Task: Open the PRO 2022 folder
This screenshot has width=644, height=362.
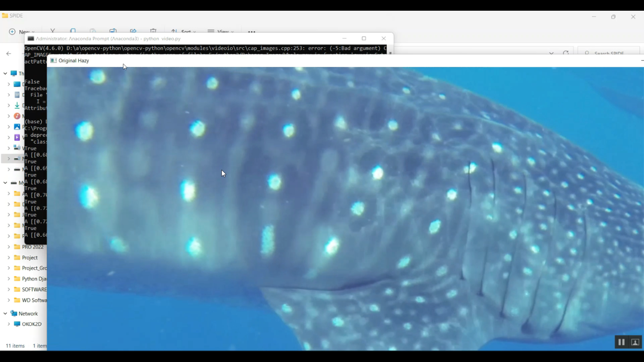Action: coord(33,247)
